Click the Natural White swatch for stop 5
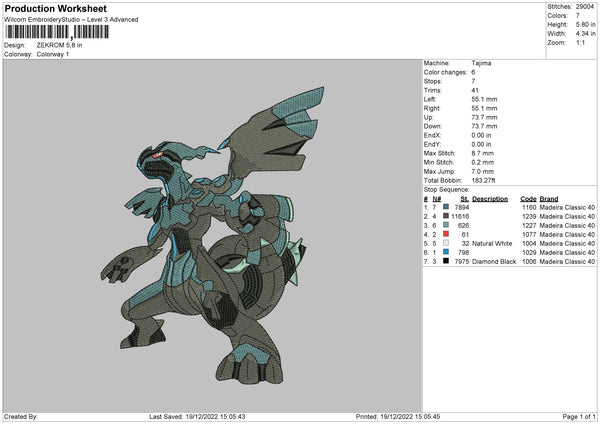Viewport: 600px width, 424px height. coord(446,243)
